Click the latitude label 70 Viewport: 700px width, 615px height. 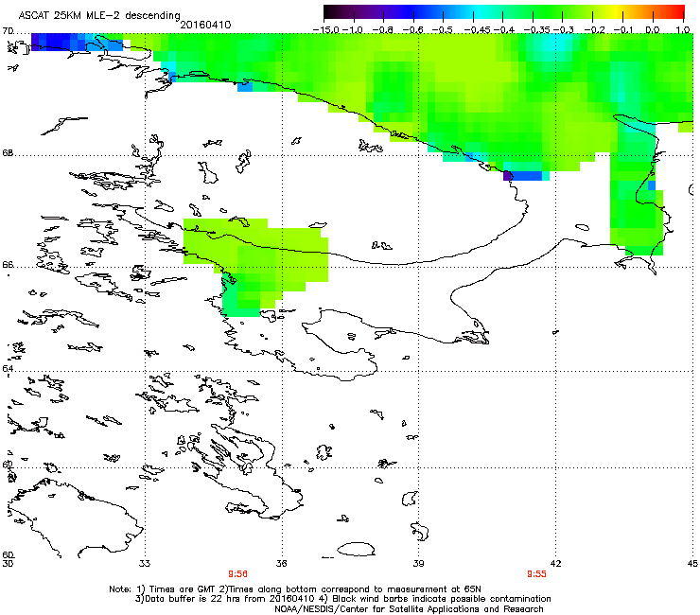tap(8, 31)
